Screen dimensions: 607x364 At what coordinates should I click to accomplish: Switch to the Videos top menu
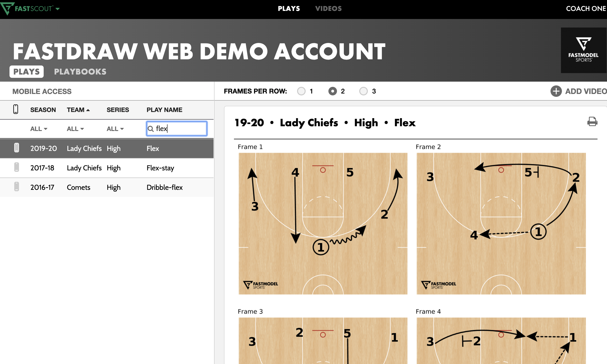[x=328, y=9]
